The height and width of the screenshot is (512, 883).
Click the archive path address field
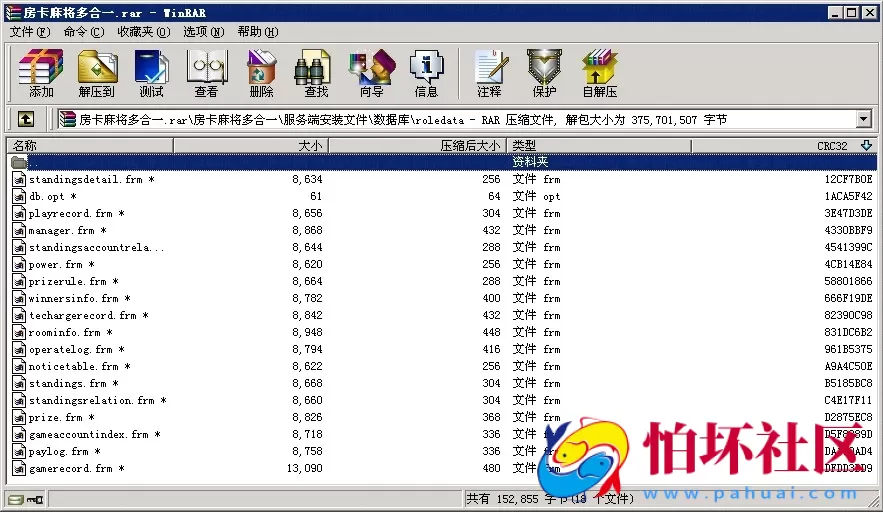coord(457,119)
